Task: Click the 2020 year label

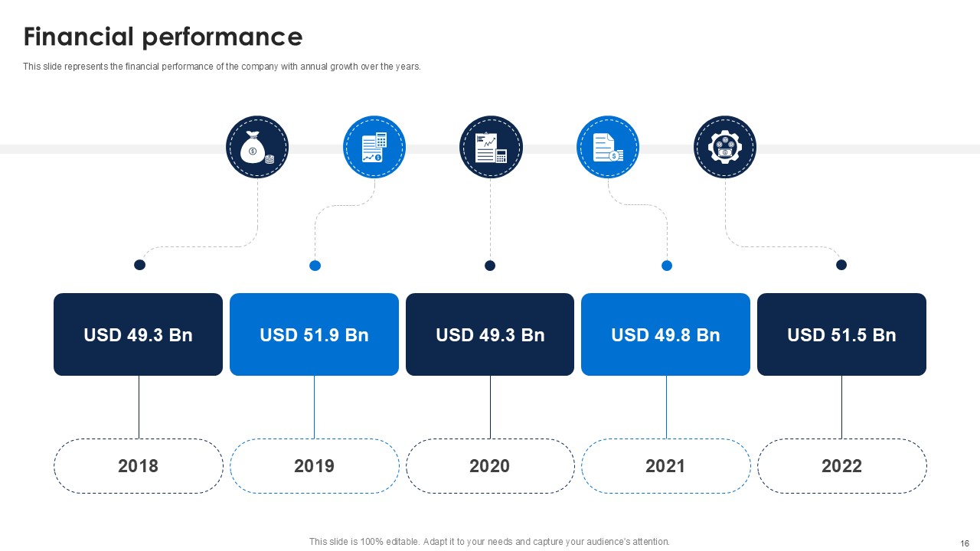Action: click(x=490, y=466)
